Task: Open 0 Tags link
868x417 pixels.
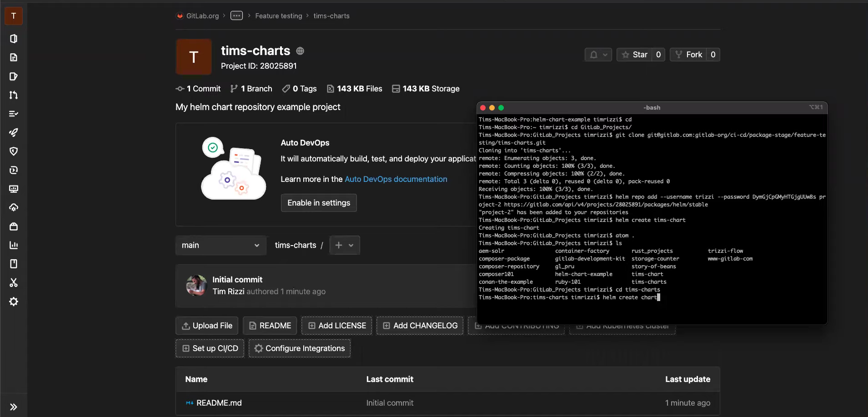Action: (x=300, y=89)
